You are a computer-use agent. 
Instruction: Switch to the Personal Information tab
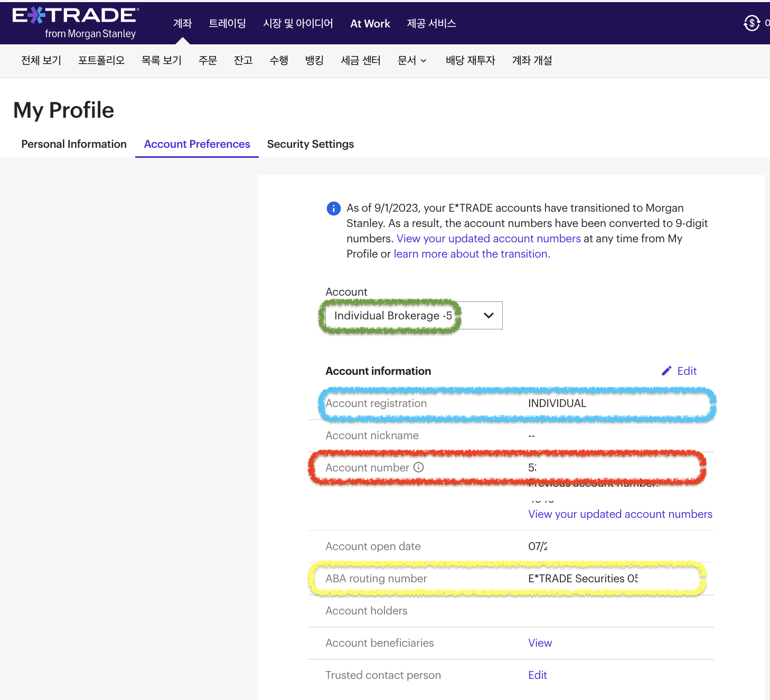pos(74,144)
